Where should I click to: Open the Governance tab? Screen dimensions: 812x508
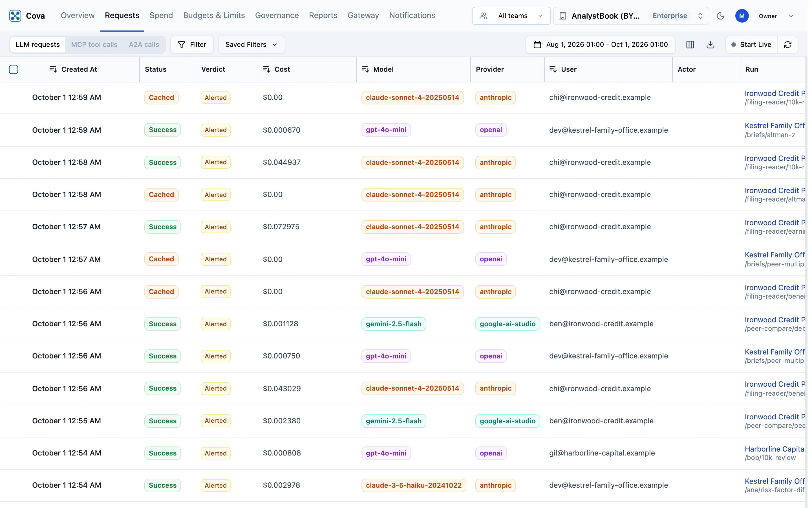point(277,16)
